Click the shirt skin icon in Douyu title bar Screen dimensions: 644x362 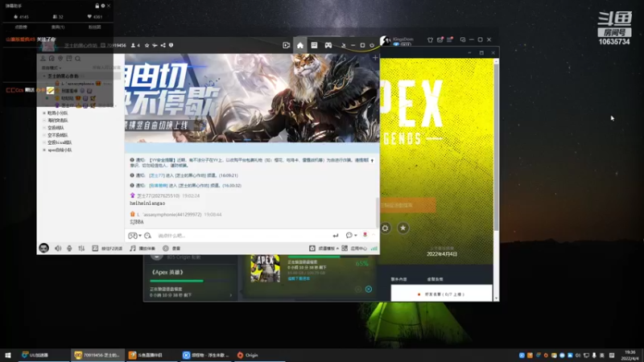(430, 39)
